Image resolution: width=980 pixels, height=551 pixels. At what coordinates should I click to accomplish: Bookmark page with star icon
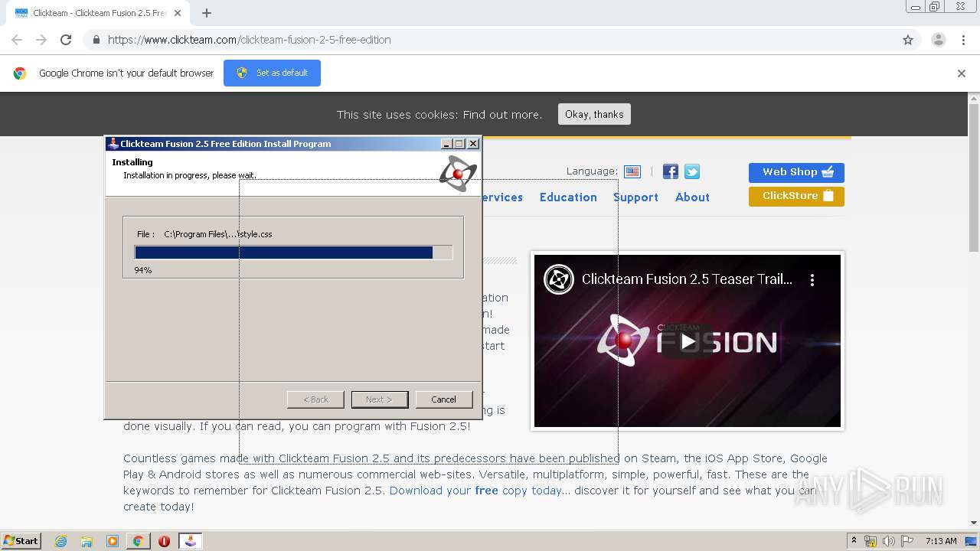908,40
